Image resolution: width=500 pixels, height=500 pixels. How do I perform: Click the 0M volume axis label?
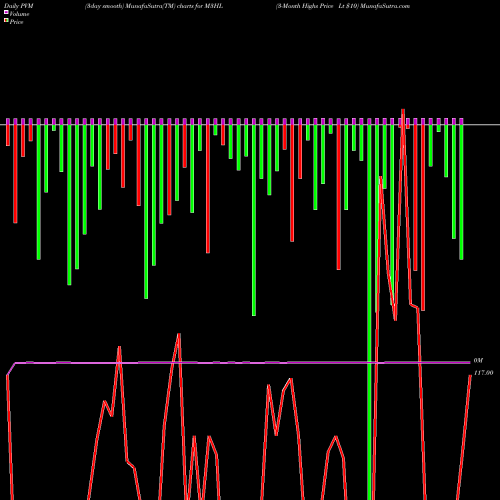point(478,361)
